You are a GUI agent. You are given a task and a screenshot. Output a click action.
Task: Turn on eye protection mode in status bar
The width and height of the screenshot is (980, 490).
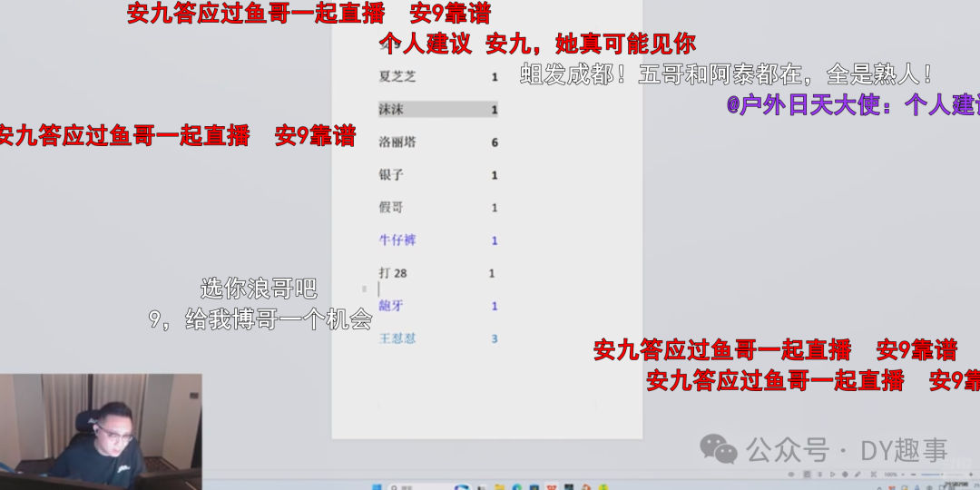pos(791,475)
